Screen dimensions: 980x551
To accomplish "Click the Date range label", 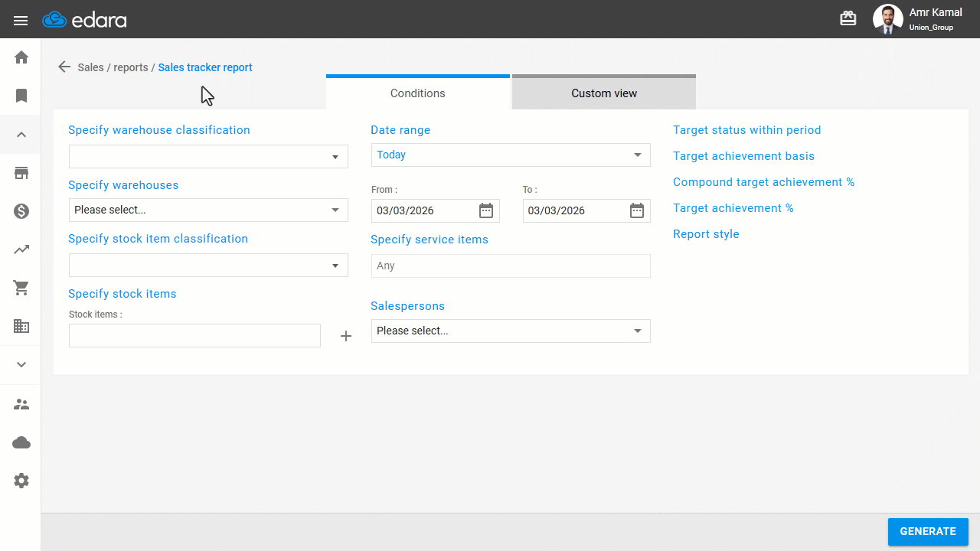I will [400, 130].
